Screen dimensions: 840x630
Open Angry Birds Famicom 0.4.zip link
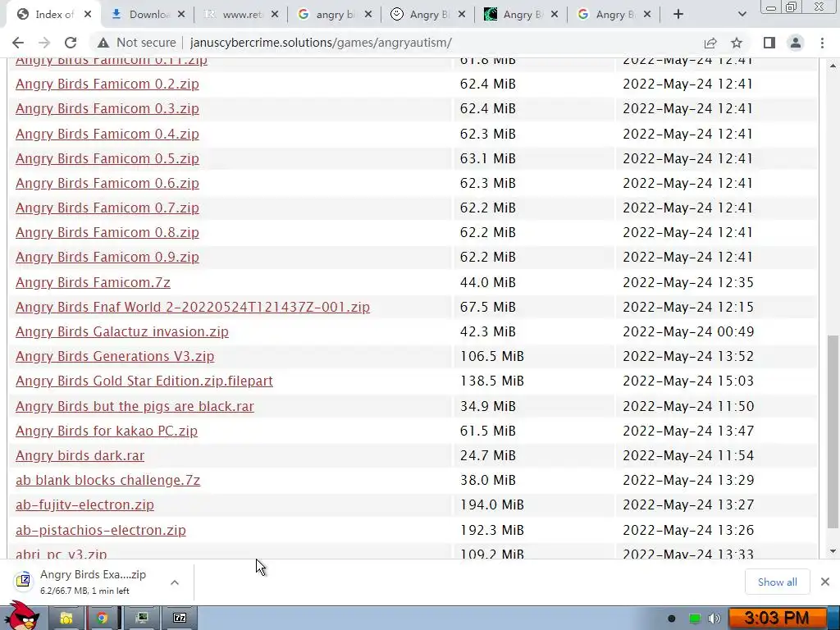[x=107, y=134]
